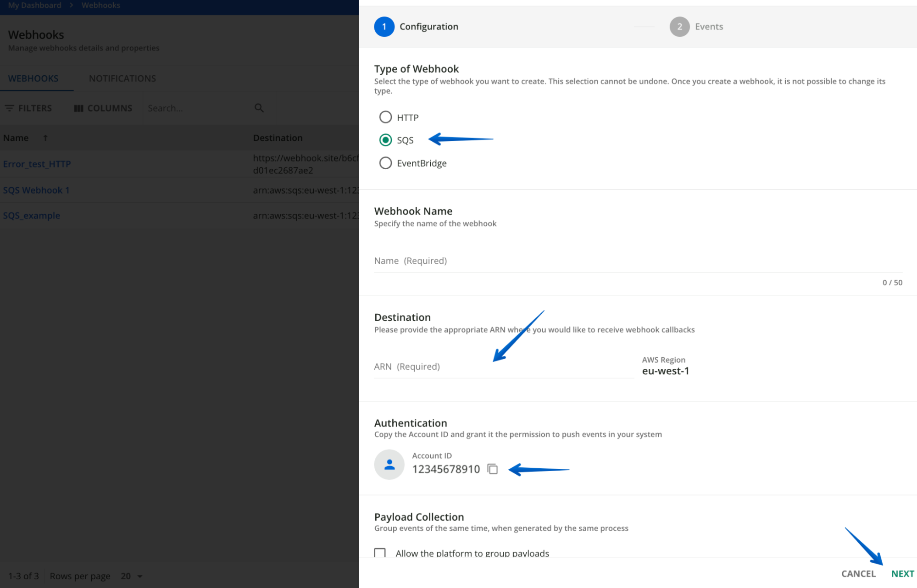
Task: Copy the Account ID
Action: click(x=493, y=469)
